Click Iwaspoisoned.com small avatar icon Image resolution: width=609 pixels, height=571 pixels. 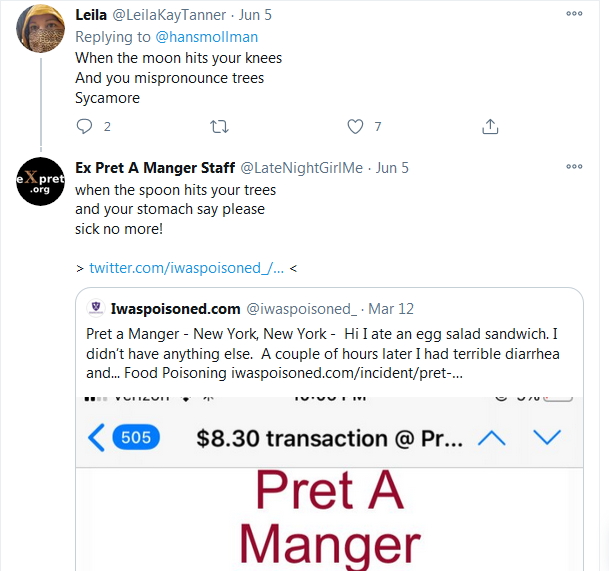tap(96, 308)
